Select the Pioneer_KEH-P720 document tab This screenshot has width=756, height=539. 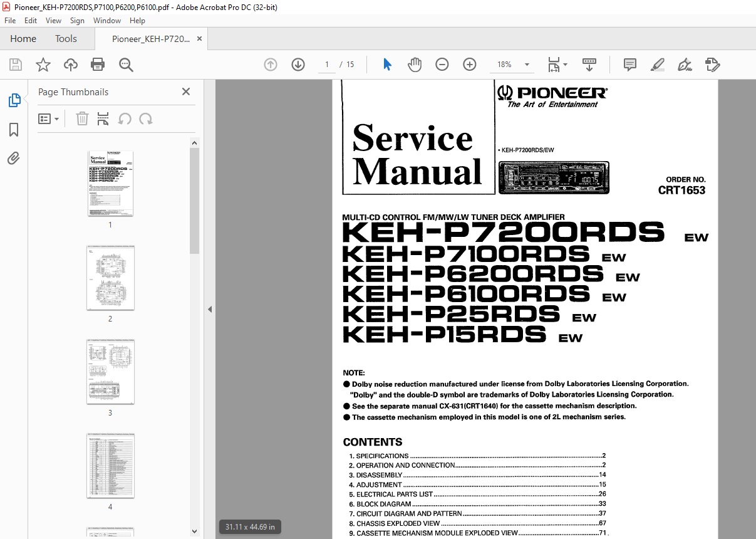pos(151,39)
